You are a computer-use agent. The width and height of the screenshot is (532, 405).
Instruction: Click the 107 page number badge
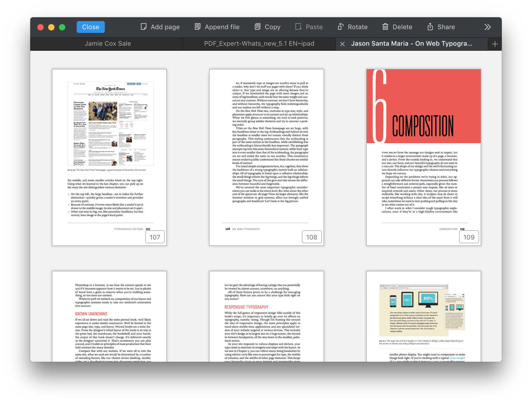point(155,237)
